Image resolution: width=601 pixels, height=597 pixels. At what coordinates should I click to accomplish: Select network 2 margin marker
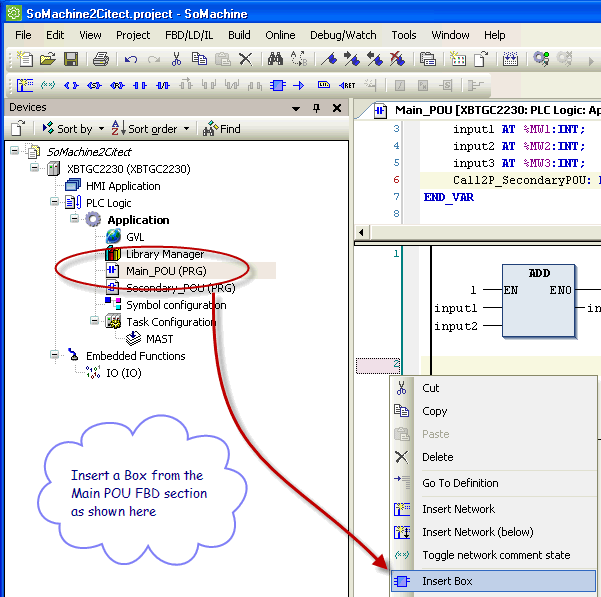(x=378, y=366)
